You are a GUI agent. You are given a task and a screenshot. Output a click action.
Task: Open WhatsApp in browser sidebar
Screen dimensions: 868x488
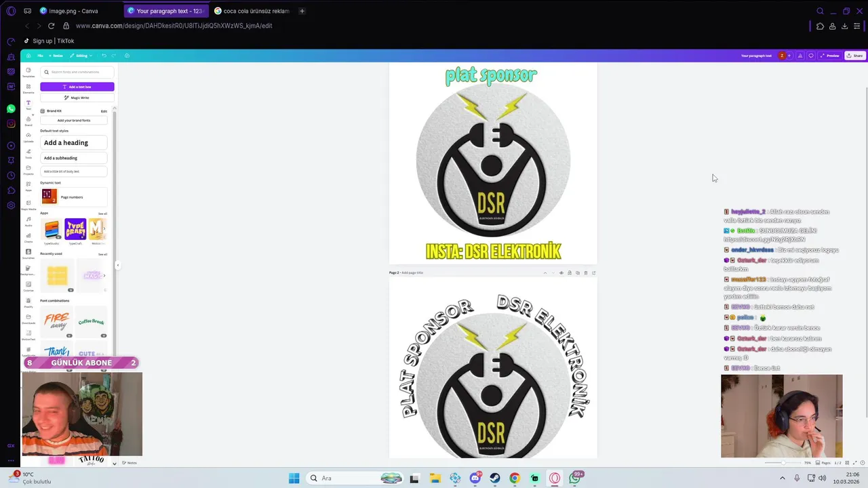coord(11,108)
